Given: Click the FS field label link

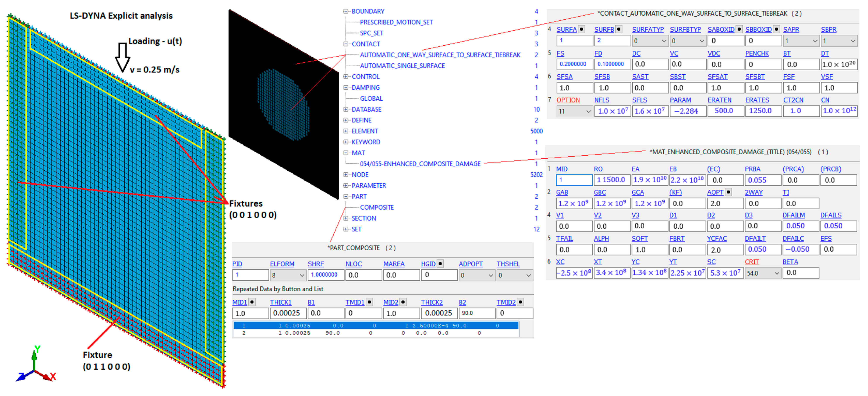Looking at the screenshot, I should 560,53.
